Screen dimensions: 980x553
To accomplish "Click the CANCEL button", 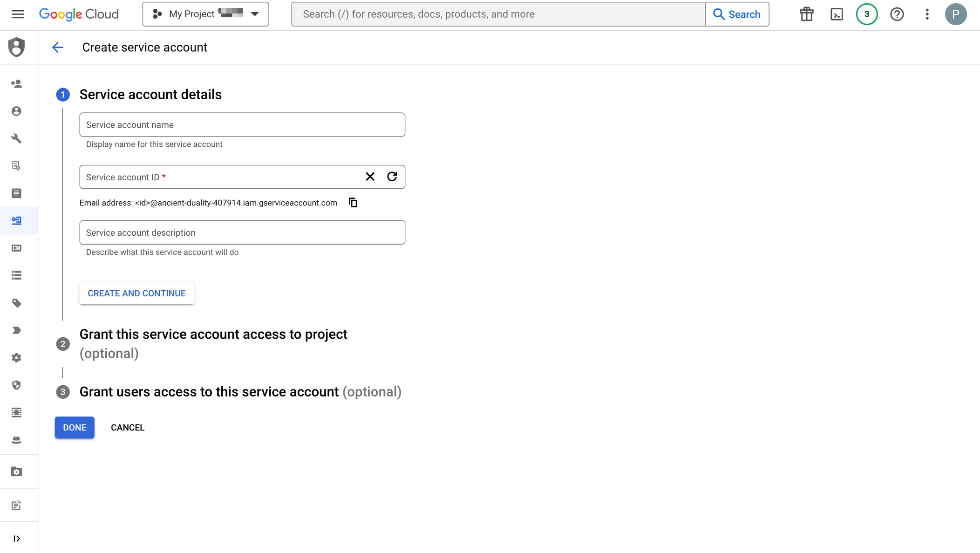I will click(x=128, y=428).
